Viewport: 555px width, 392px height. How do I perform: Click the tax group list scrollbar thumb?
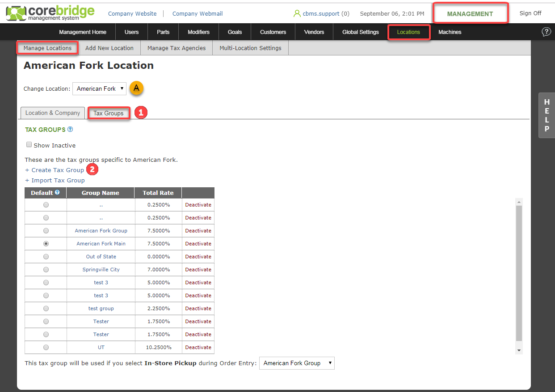[x=519, y=273]
